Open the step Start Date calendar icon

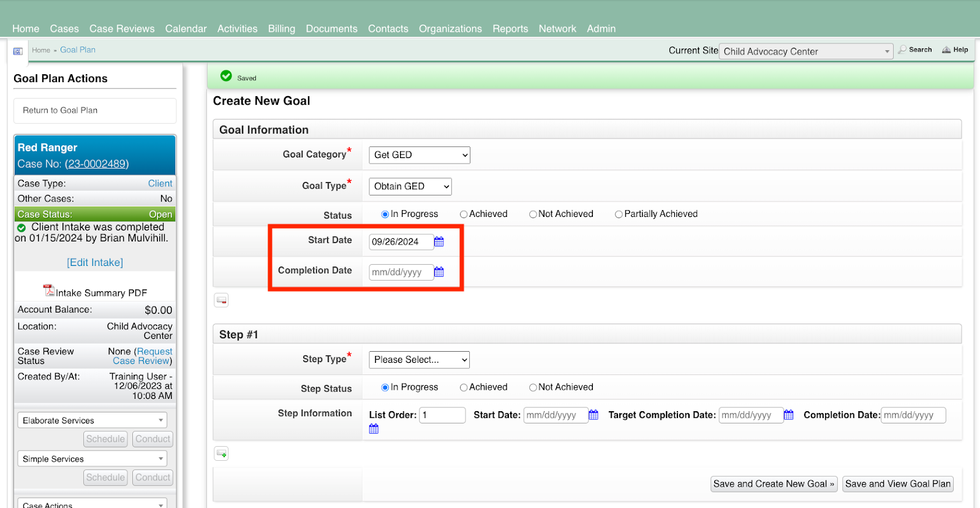point(594,415)
